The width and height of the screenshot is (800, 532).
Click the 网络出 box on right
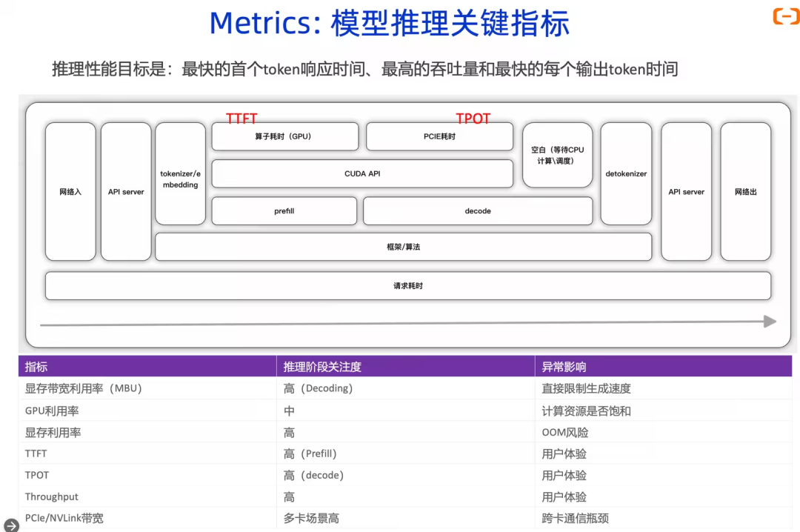tap(745, 192)
